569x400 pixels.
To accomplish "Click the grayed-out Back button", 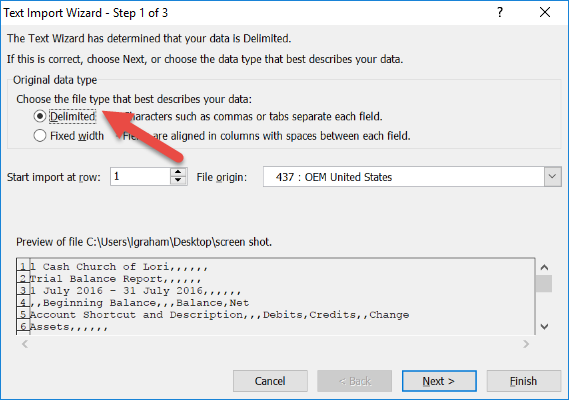I will 355,381.
